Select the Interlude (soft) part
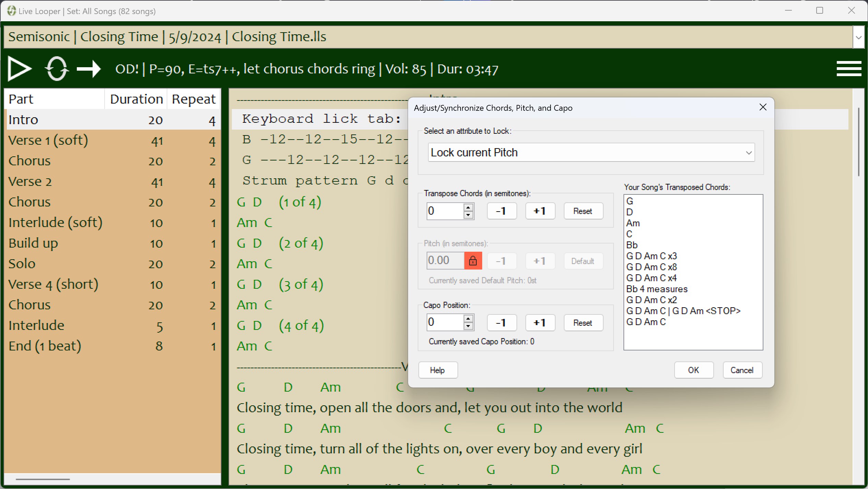Screen dimensions: 868x489 click(112, 223)
